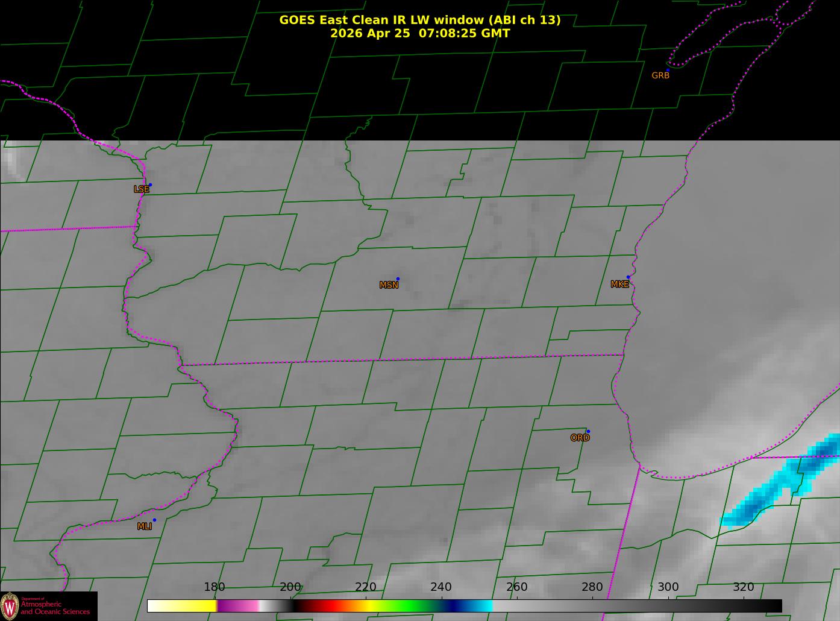The image size is (840, 621).
Task: Click the MKE station marker
Action: (628, 277)
